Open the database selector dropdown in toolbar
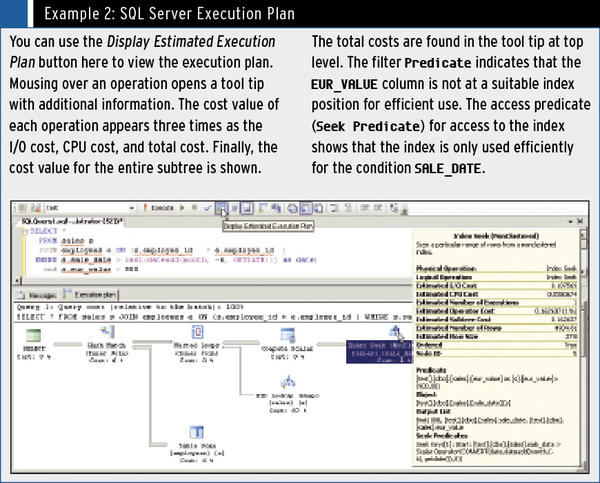This screenshot has height=483, width=600. [132, 208]
